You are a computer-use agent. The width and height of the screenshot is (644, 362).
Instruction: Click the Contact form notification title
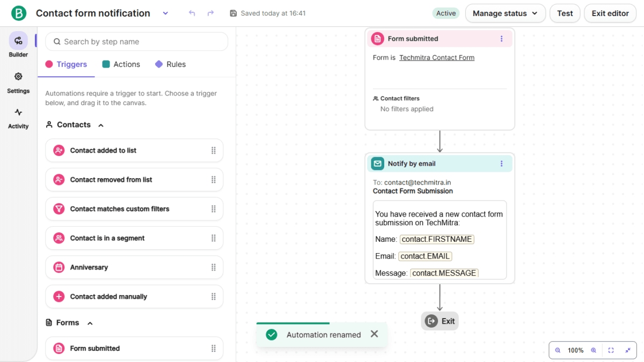click(x=93, y=13)
